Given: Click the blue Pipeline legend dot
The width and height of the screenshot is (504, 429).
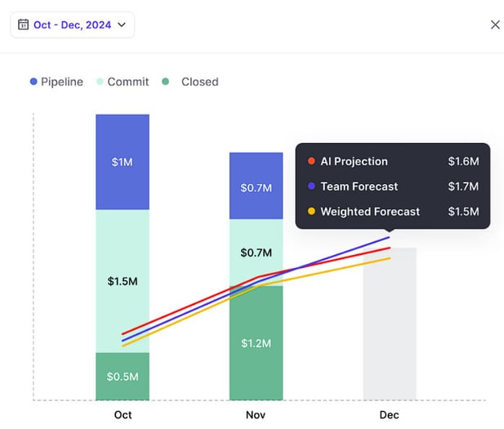Looking at the screenshot, I should pyautogui.click(x=33, y=82).
